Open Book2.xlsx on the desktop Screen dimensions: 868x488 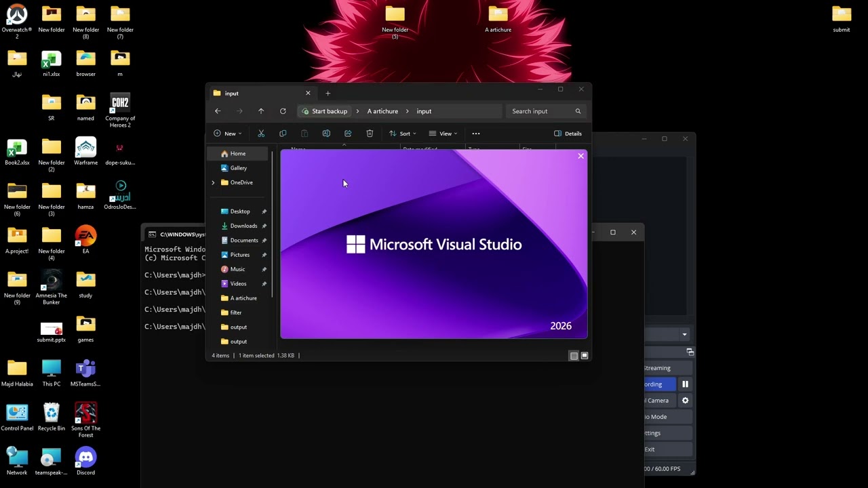pos(17,151)
